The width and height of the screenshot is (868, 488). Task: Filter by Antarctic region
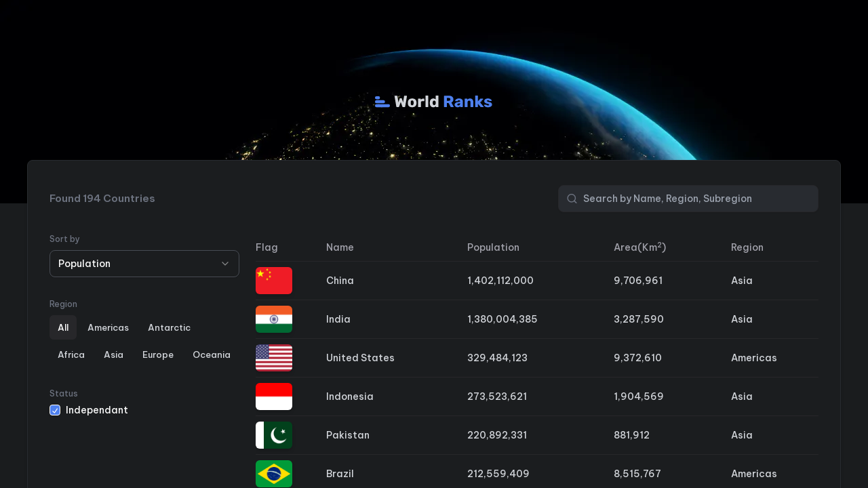tap(170, 327)
